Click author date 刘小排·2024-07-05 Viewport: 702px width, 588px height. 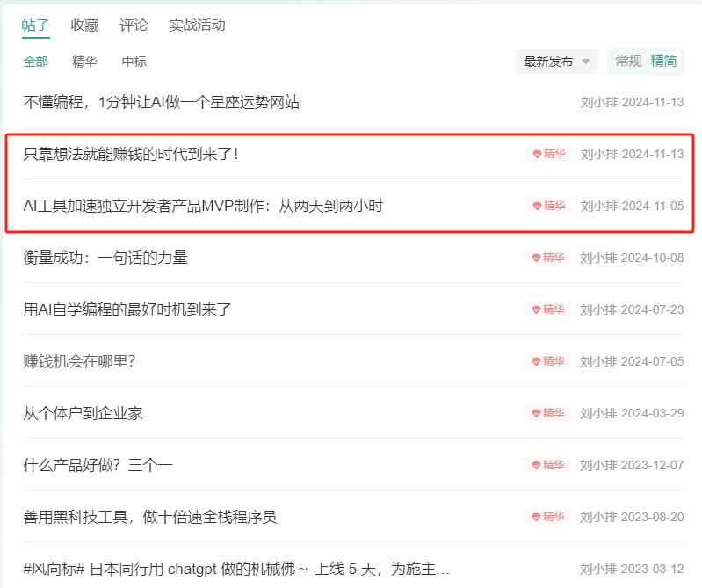[x=632, y=361]
